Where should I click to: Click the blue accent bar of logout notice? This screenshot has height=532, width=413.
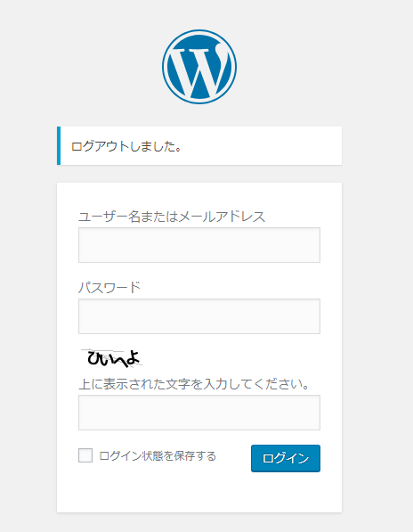(59, 145)
